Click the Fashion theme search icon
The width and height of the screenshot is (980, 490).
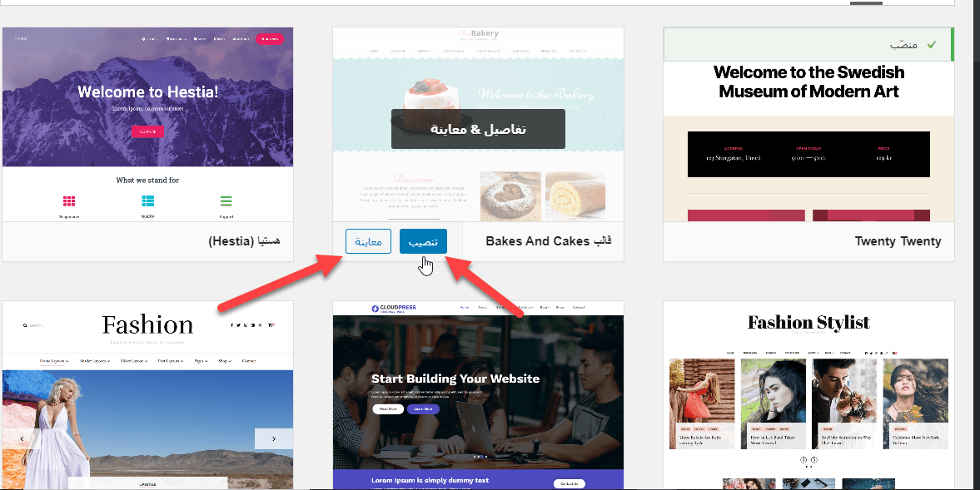click(x=25, y=325)
